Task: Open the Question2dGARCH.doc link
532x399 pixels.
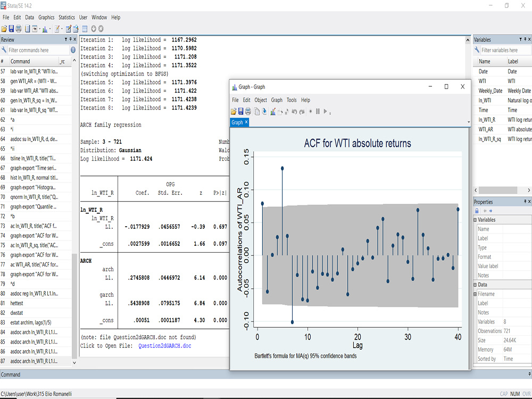Action: [164, 346]
